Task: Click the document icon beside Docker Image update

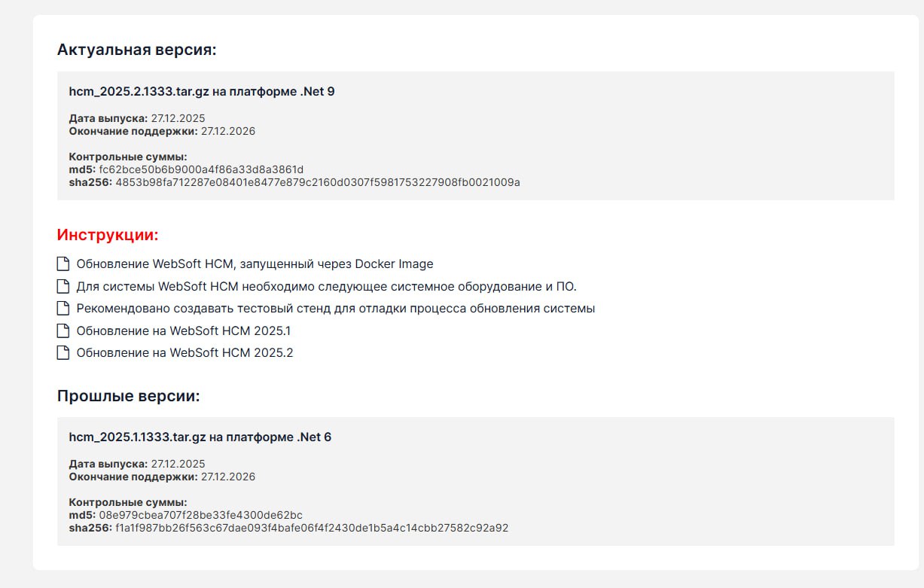Action: 63,264
